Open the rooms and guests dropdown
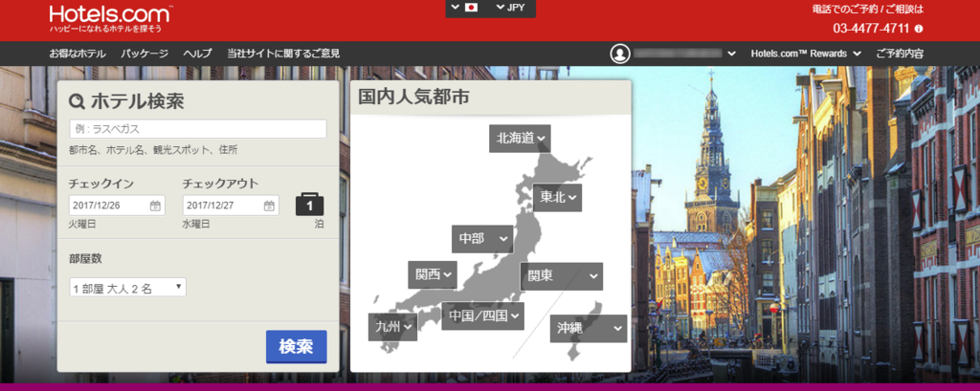This screenshot has width=980, height=391. click(127, 287)
